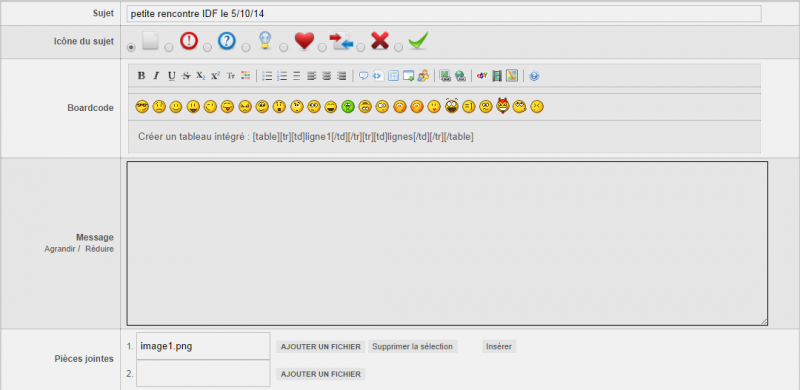Image resolution: width=800 pixels, height=390 pixels.
Task: Click AJOUTER UN FICHIER for attachment 2
Action: [x=321, y=374]
